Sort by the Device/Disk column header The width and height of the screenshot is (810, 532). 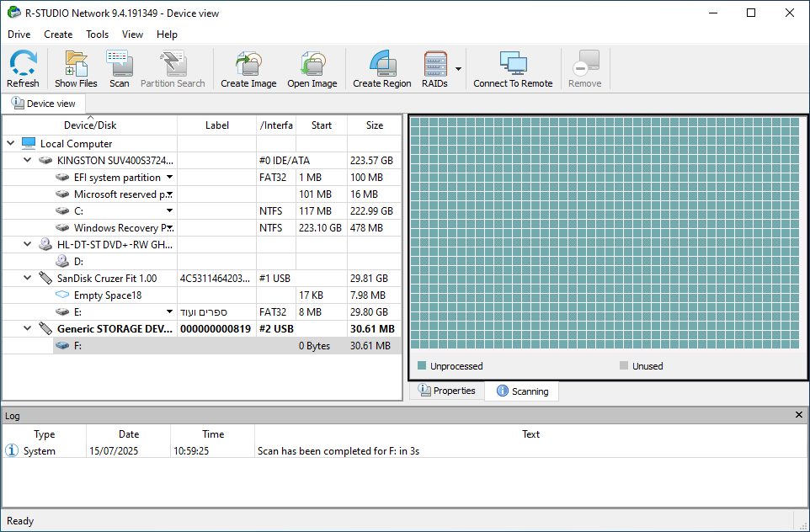tap(90, 125)
